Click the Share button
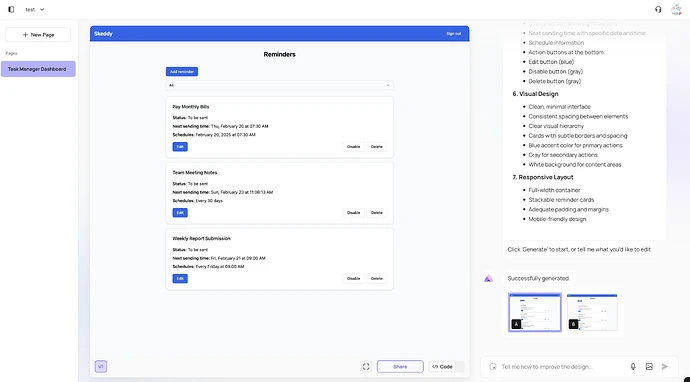The height and width of the screenshot is (382, 690). pos(400,367)
